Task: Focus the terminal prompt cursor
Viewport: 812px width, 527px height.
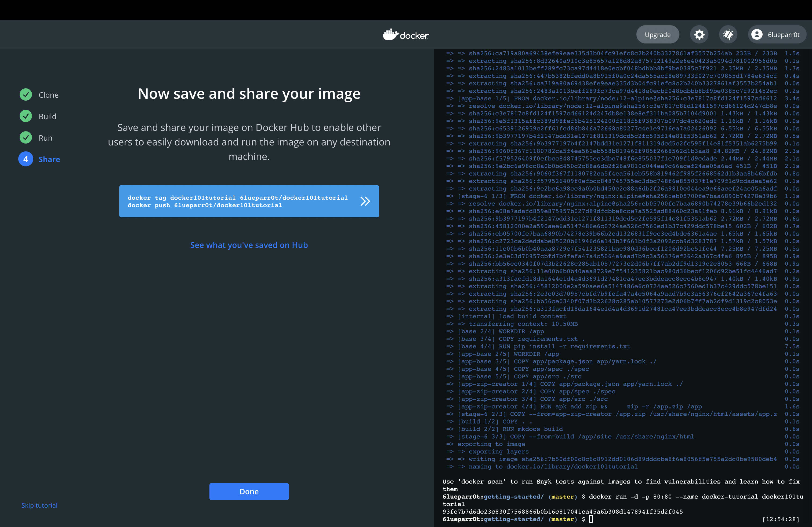Action: (x=591, y=519)
